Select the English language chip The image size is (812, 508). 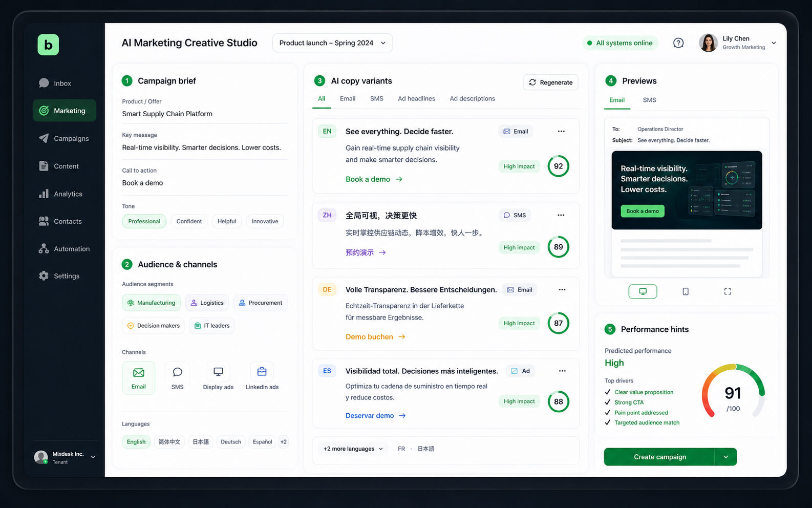click(136, 442)
